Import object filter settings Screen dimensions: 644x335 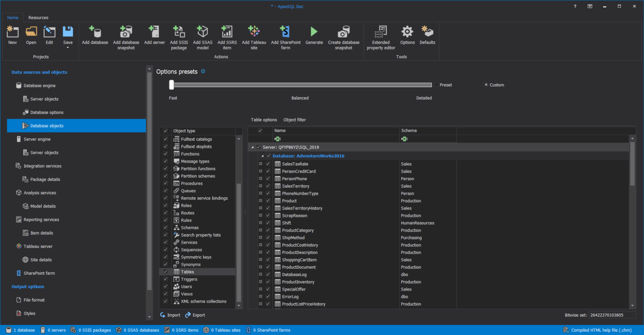tap(170, 315)
